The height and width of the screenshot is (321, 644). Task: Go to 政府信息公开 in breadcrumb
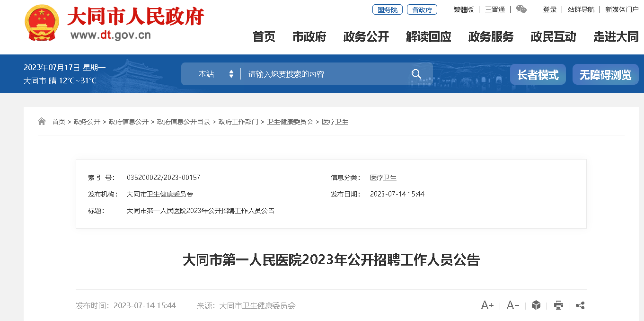(129, 122)
